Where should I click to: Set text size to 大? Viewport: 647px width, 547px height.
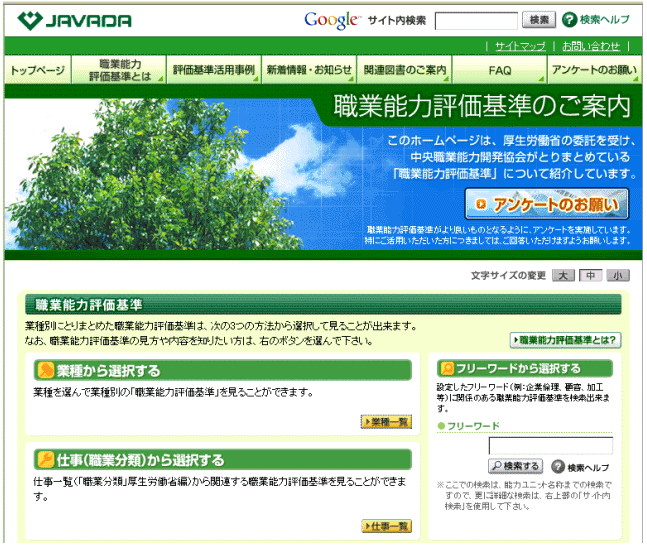click(563, 276)
